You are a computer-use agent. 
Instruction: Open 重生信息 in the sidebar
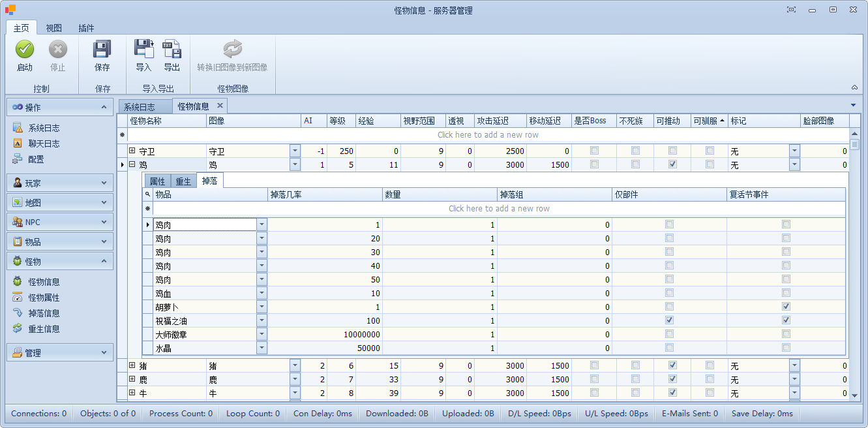pos(44,329)
